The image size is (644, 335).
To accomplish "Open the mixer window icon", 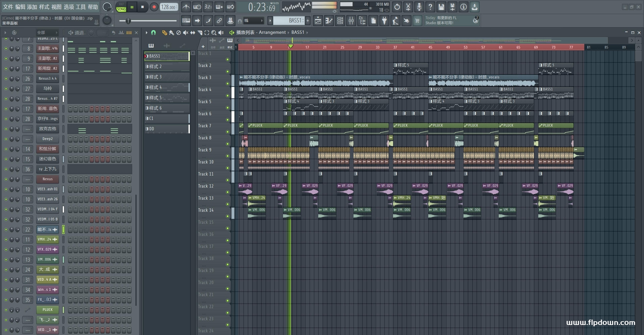I will click(x=351, y=21).
